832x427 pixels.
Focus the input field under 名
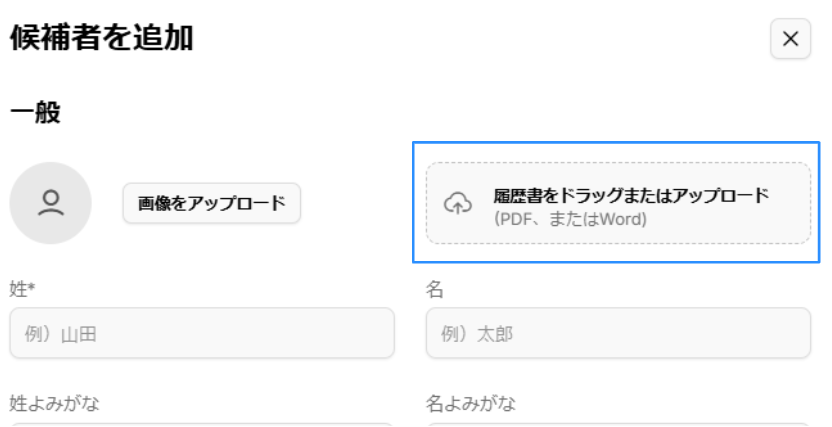click(618, 333)
